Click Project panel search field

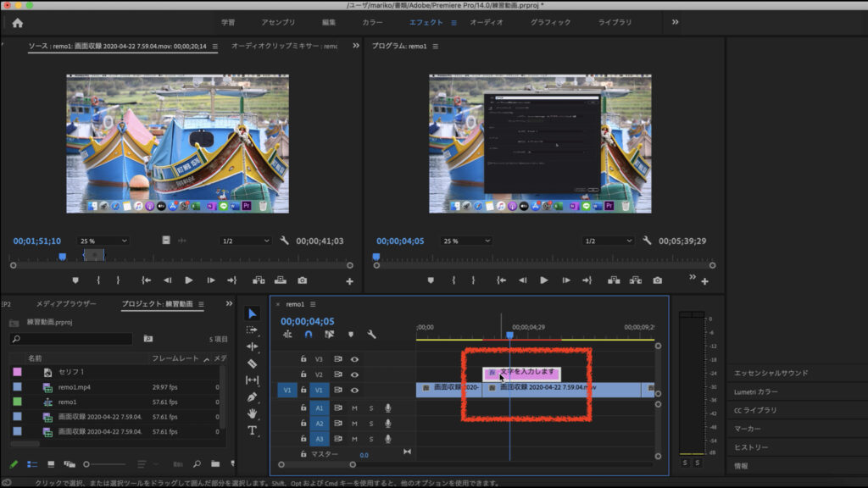click(x=71, y=339)
